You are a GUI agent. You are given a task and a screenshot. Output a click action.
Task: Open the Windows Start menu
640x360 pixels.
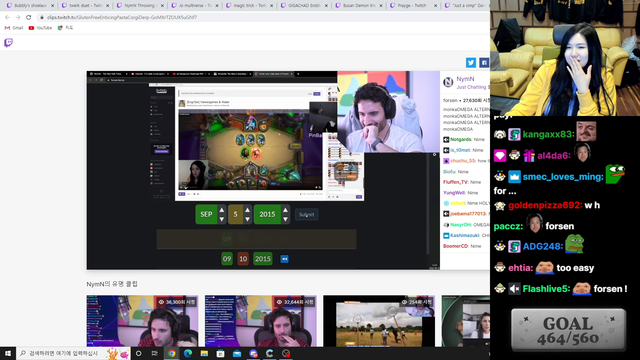(x=8, y=353)
